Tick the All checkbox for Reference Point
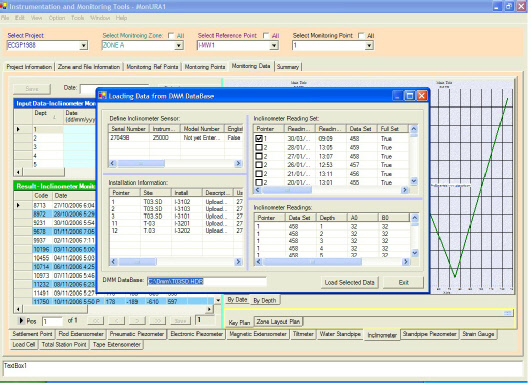 click(x=266, y=36)
